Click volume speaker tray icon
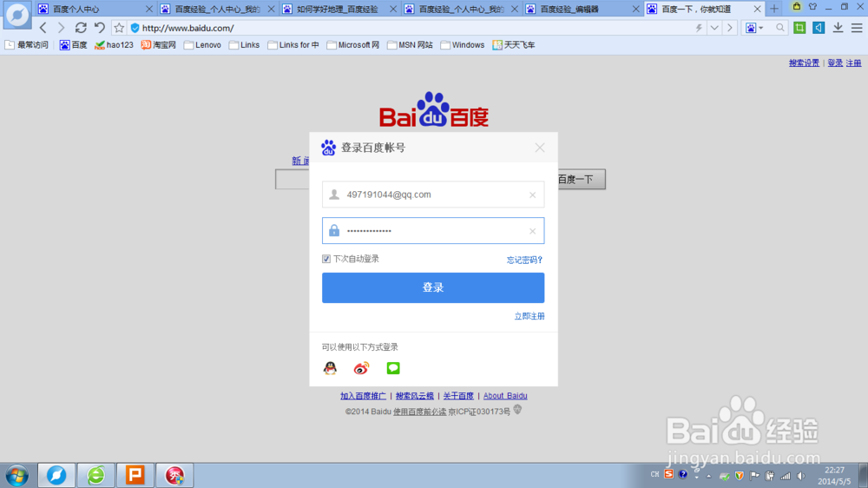This screenshot has width=868, height=488. pos(801,476)
